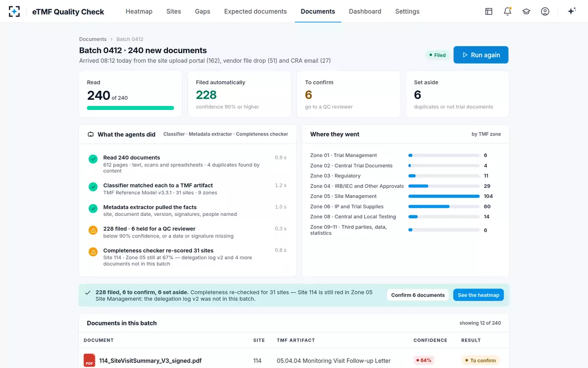The image size is (588, 368).
Task: Click the Documents breadcrumb link
Action: click(93, 39)
